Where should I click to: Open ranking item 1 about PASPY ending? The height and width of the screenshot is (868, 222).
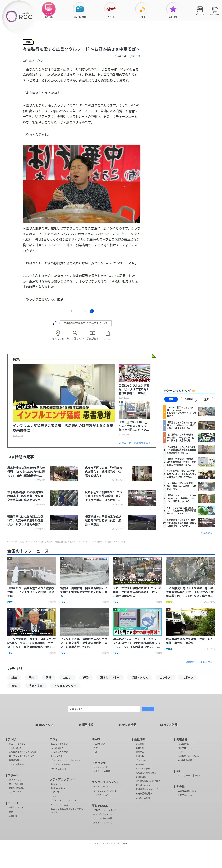click(189, 412)
